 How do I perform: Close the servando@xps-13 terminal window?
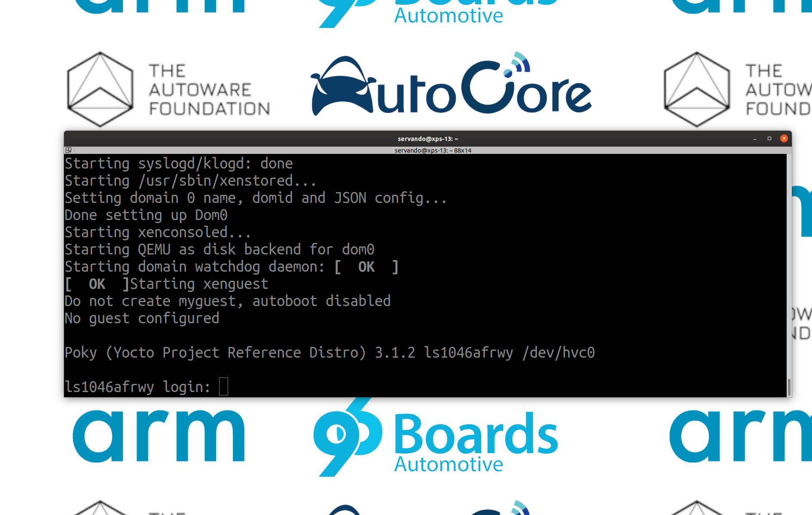[784, 138]
